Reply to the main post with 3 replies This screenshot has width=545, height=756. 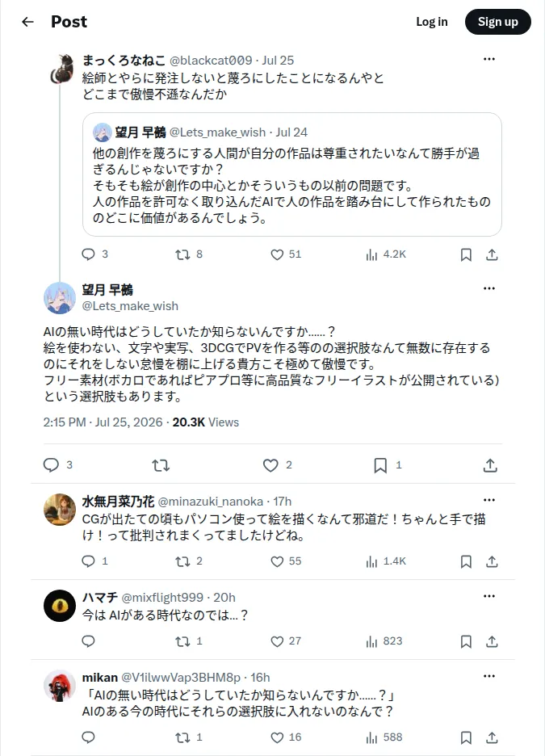pyautogui.click(x=51, y=464)
